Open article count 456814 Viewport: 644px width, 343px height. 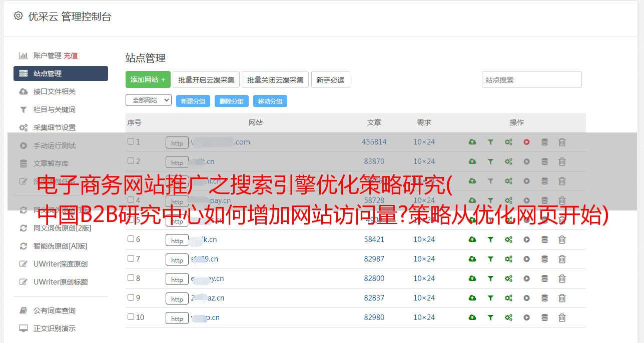pos(374,142)
